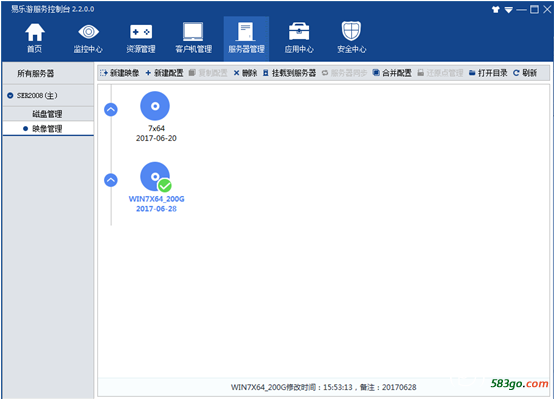Select the WIN7X64_200G disc image icon
This screenshot has height=399, width=554.
[155, 176]
